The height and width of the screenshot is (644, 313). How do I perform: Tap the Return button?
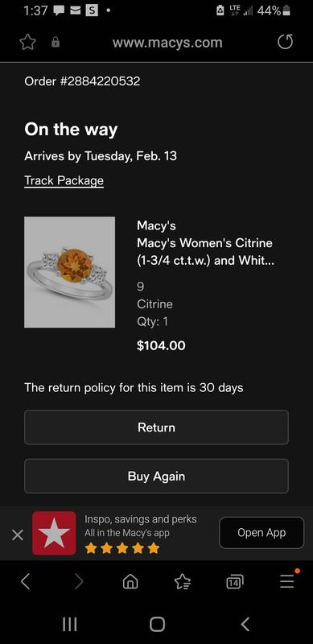[x=156, y=427]
